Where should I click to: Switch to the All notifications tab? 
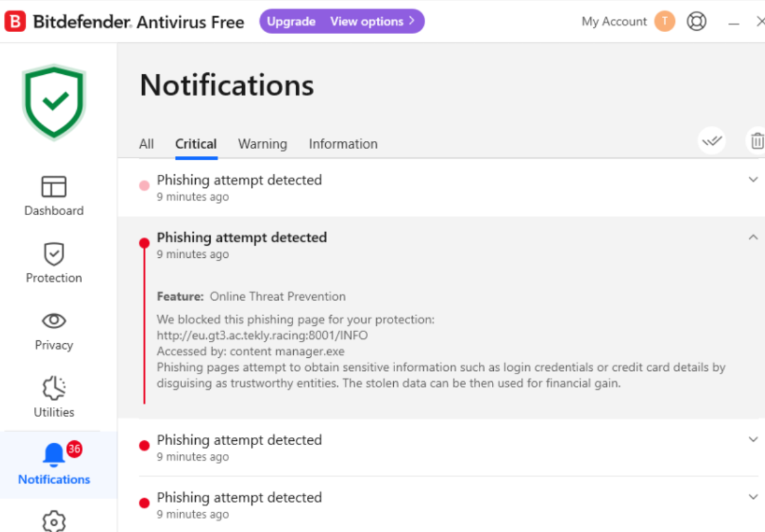point(146,144)
